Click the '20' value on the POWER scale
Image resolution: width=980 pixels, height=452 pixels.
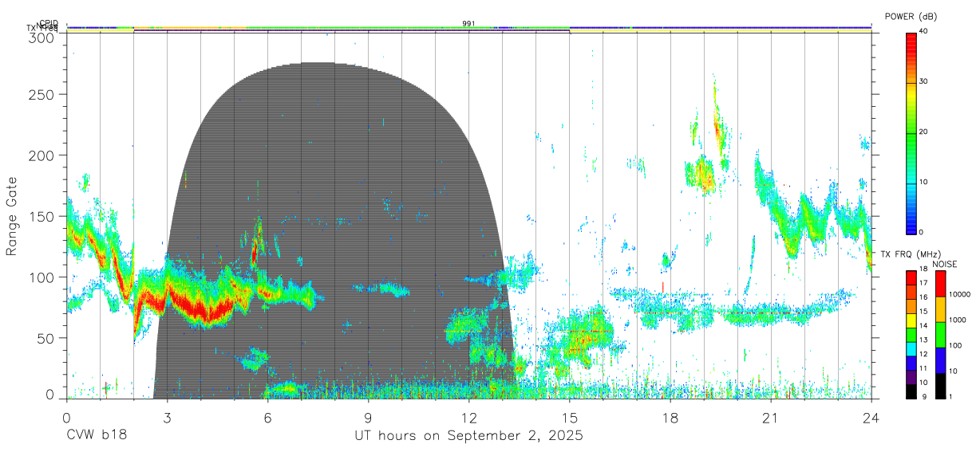point(925,132)
